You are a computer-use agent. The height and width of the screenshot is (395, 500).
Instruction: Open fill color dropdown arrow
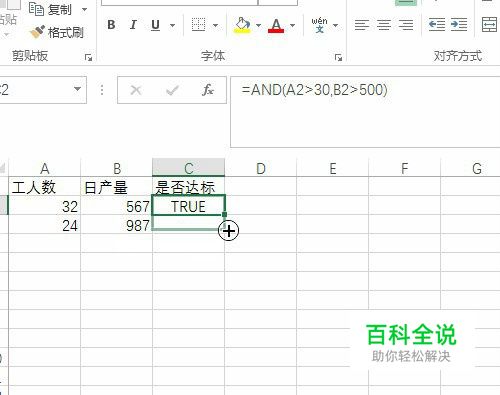point(258,25)
